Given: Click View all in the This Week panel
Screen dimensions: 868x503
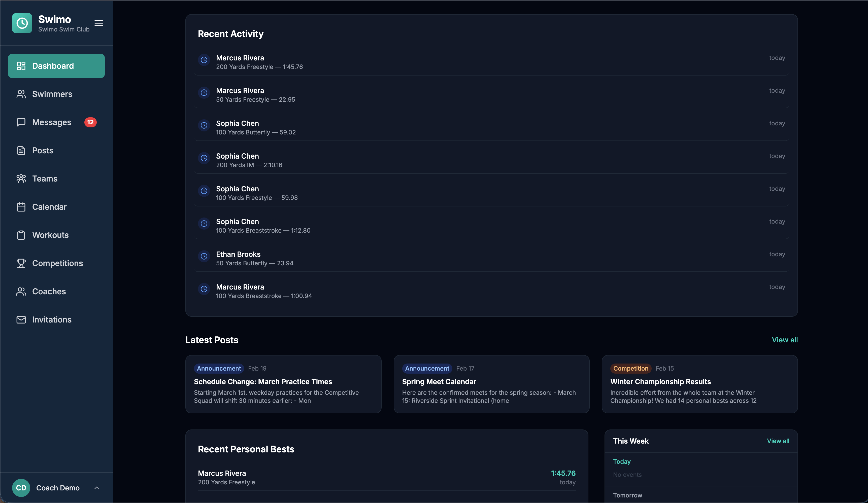Looking at the screenshot, I should coord(778,441).
